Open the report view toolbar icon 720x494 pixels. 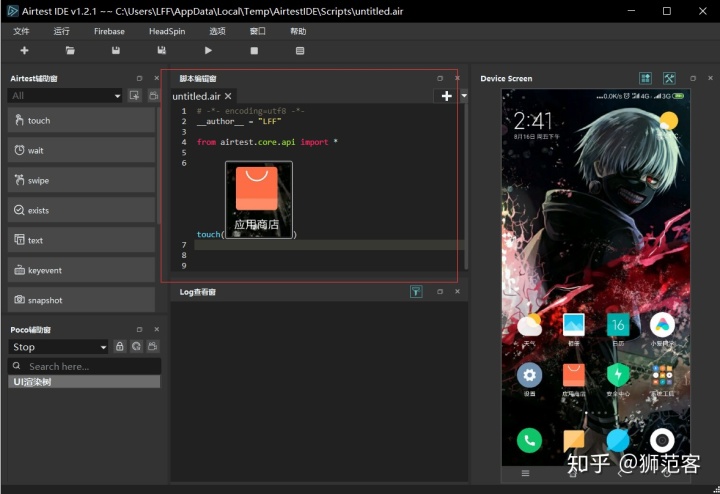[x=300, y=51]
